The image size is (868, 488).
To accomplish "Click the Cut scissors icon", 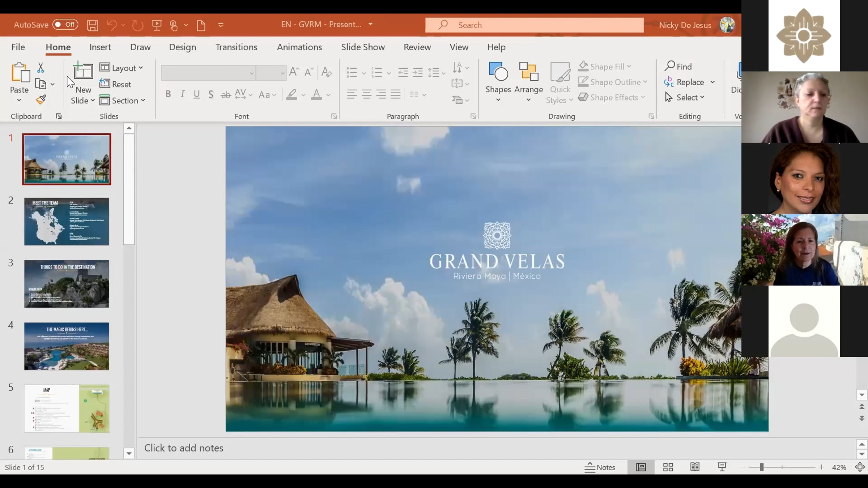I will pos(41,68).
